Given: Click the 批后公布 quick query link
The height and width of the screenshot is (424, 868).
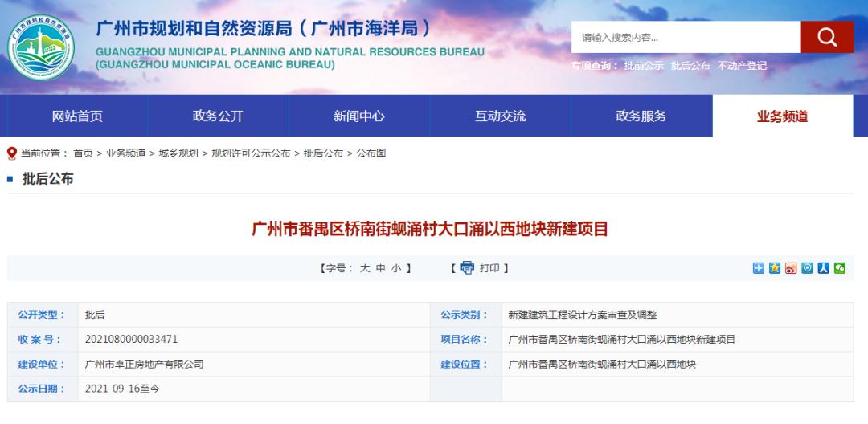Looking at the screenshot, I should pos(690,66).
